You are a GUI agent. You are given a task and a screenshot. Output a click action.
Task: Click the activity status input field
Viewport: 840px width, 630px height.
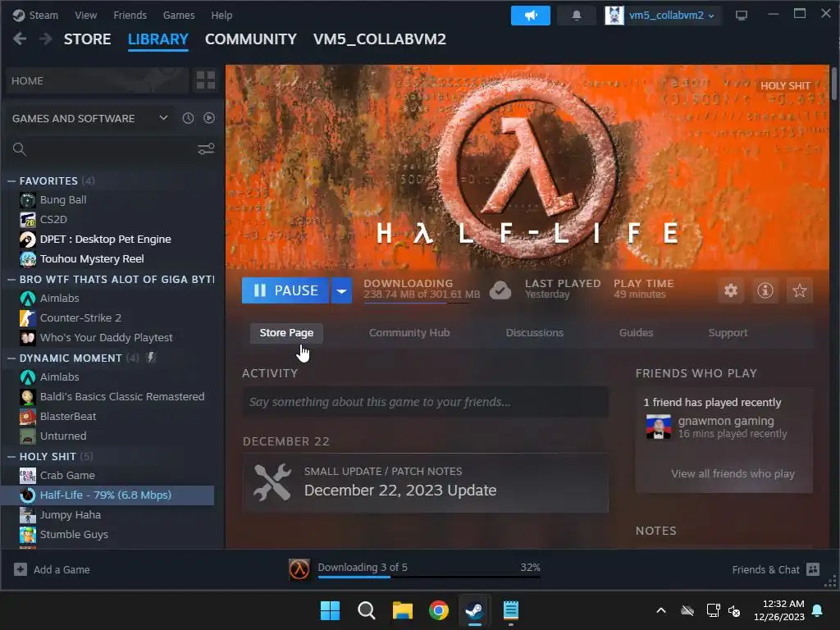tap(426, 402)
